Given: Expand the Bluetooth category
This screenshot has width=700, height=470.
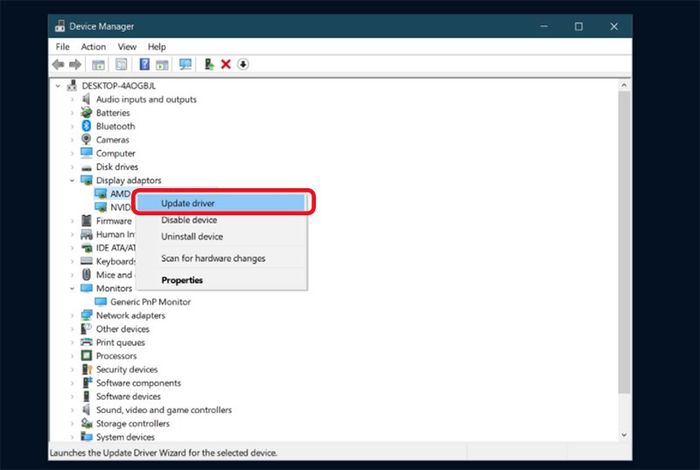Looking at the screenshot, I should tap(72, 126).
